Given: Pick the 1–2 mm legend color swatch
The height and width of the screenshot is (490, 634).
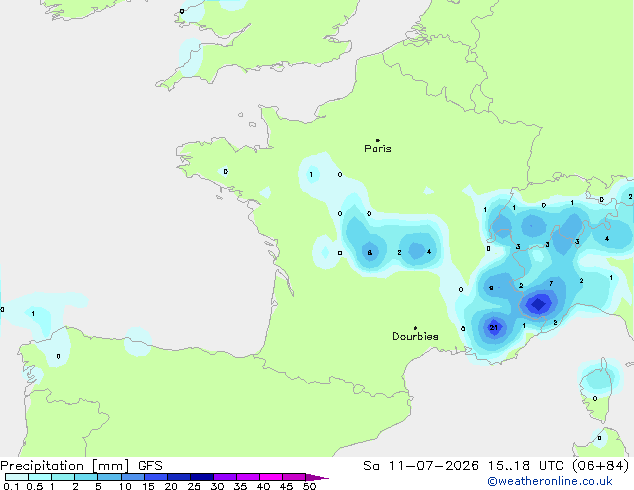Looking at the screenshot, I should [63, 477].
